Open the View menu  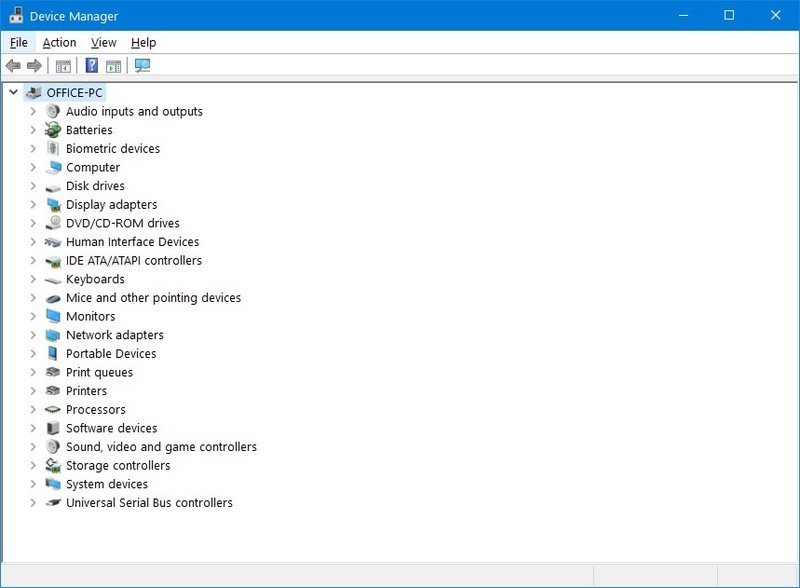[103, 42]
